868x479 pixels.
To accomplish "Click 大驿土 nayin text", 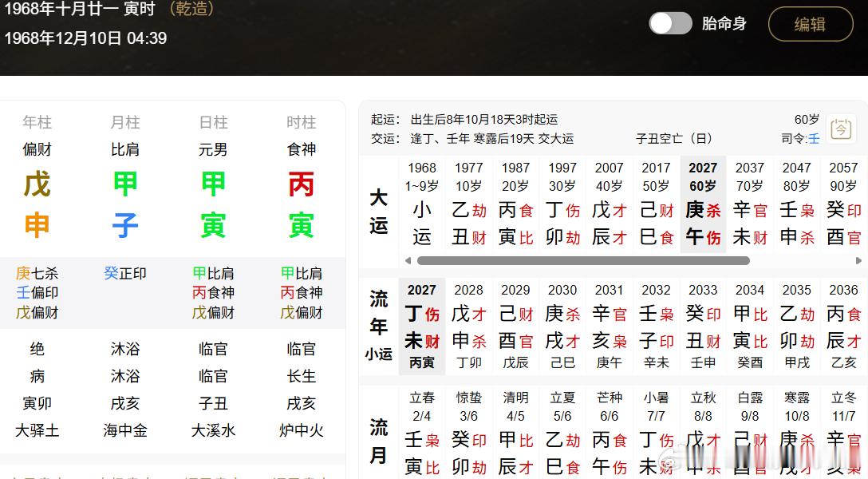I will click(x=37, y=430).
